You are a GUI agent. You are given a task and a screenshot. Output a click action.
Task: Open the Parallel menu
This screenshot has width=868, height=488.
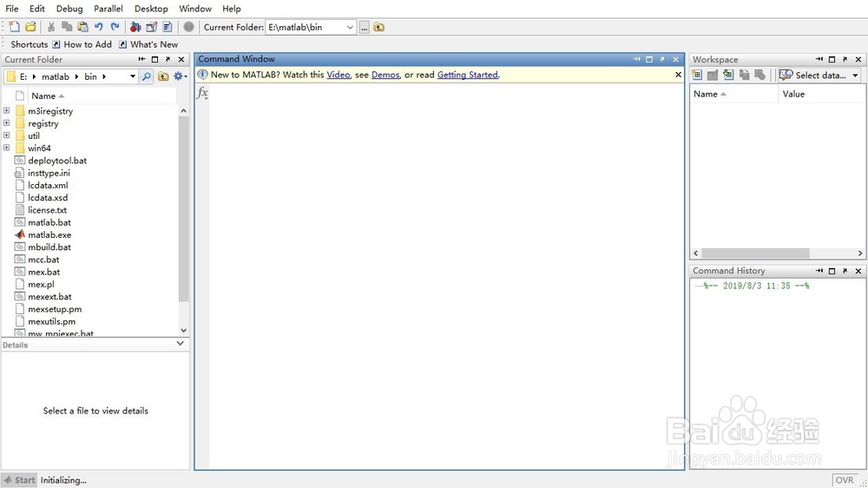pyautogui.click(x=108, y=9)
